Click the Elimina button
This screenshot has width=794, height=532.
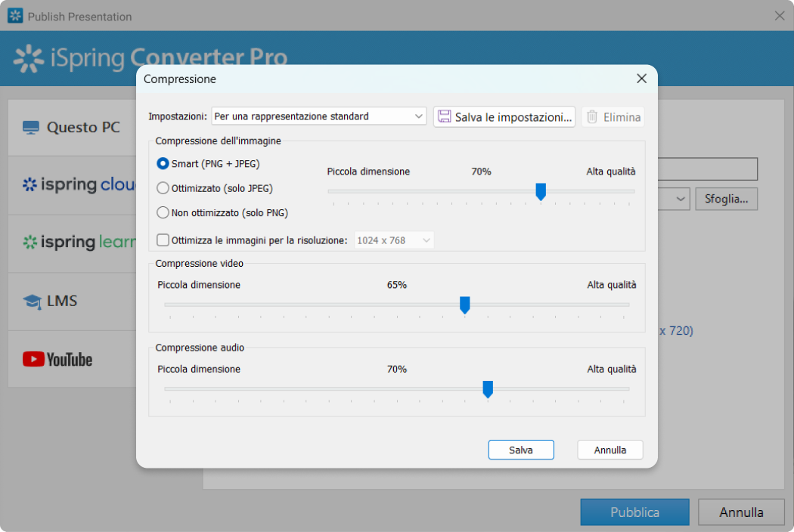pyautogui.click(x=613, y=117)
